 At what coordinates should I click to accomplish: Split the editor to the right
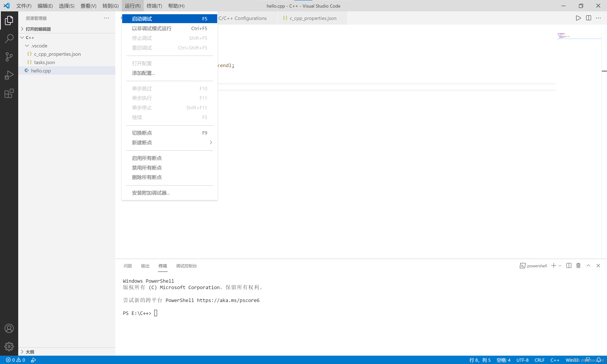tap(588, 18)
